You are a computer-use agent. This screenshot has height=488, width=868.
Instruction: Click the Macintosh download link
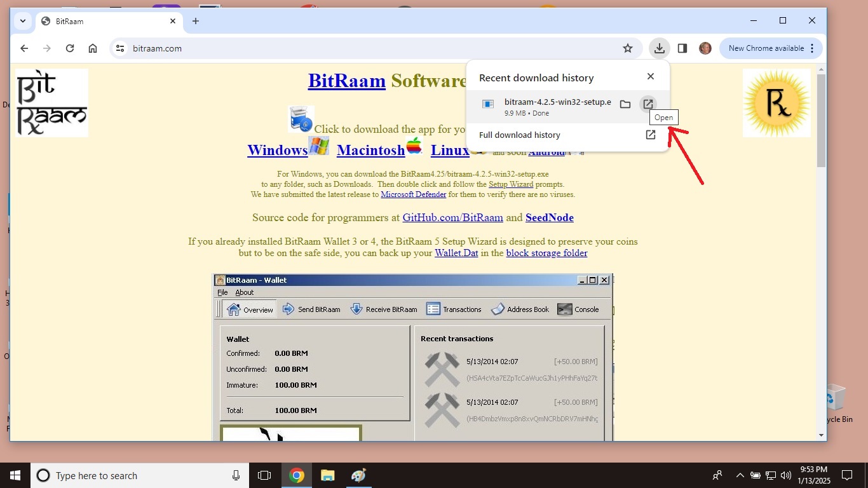[371, 151]
